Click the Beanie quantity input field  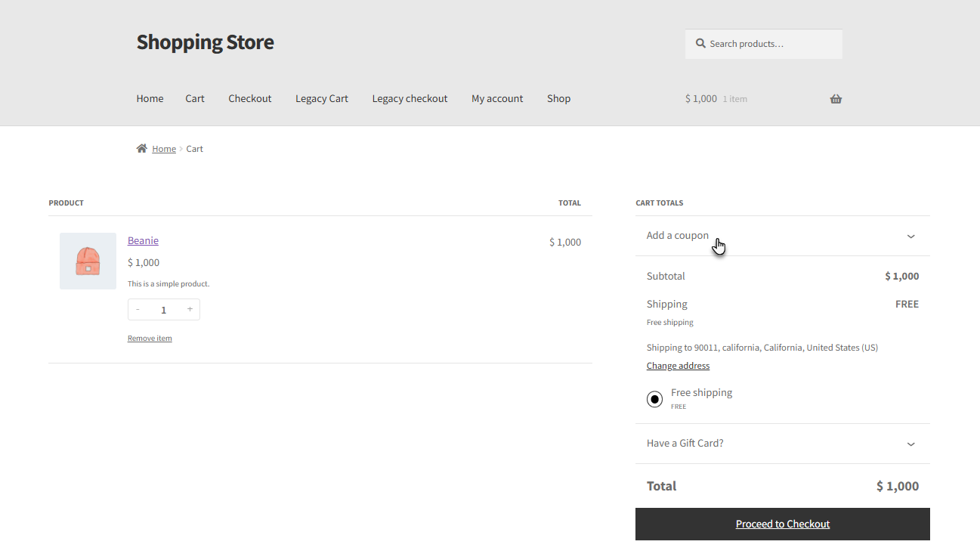(x=163, y=310)
